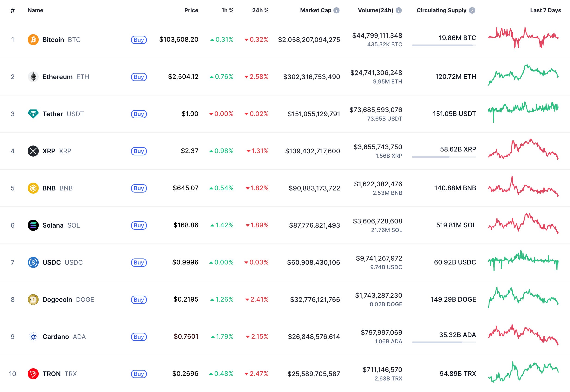Open Dogecoin's 7-day sparkline chart
Viewport: 570px width, 392px height.
tap(523, 297)
